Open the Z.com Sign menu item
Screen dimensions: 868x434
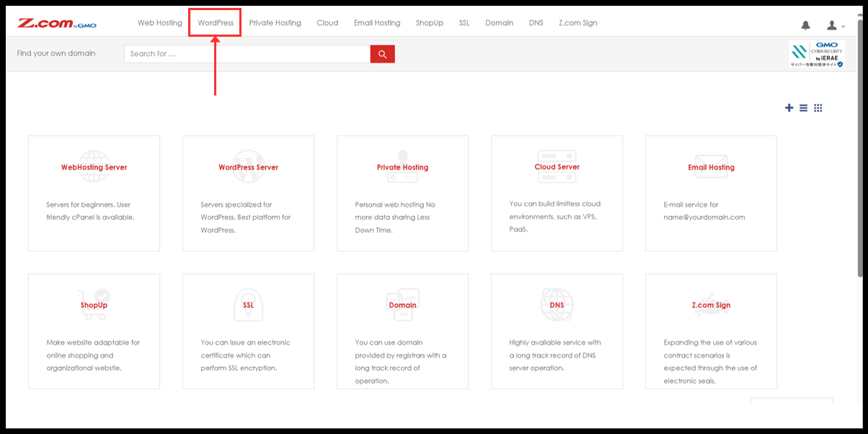[x=578, y=23]
